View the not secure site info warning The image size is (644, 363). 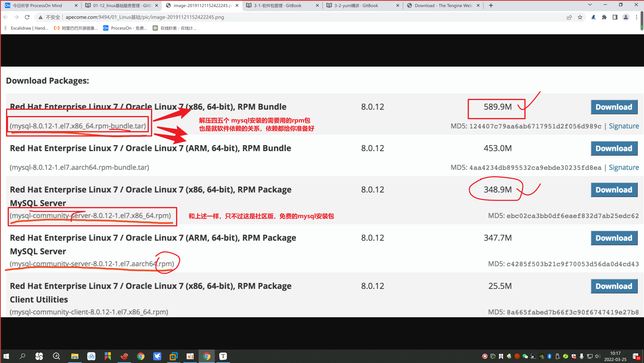click(49, 17)
